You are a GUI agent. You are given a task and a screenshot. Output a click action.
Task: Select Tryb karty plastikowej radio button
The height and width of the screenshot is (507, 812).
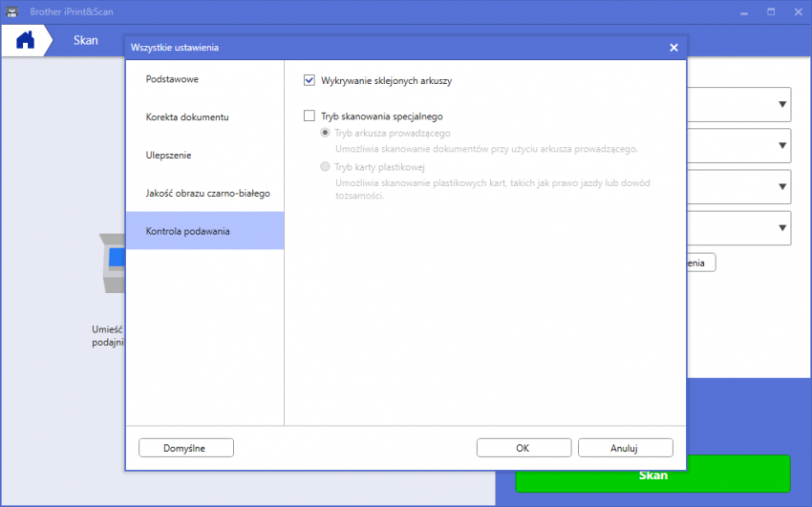(x=326, y=167)
